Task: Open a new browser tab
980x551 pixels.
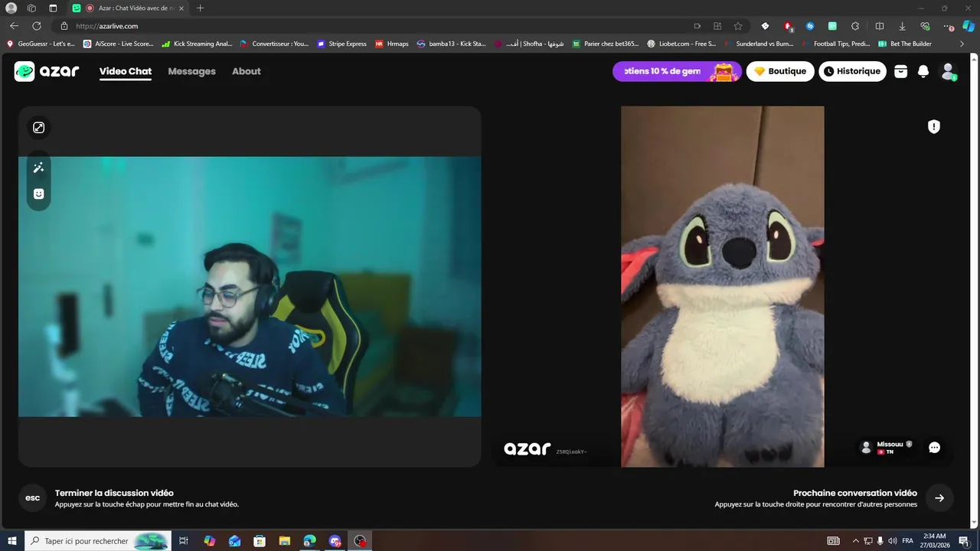Action: [x=201, y=8]
